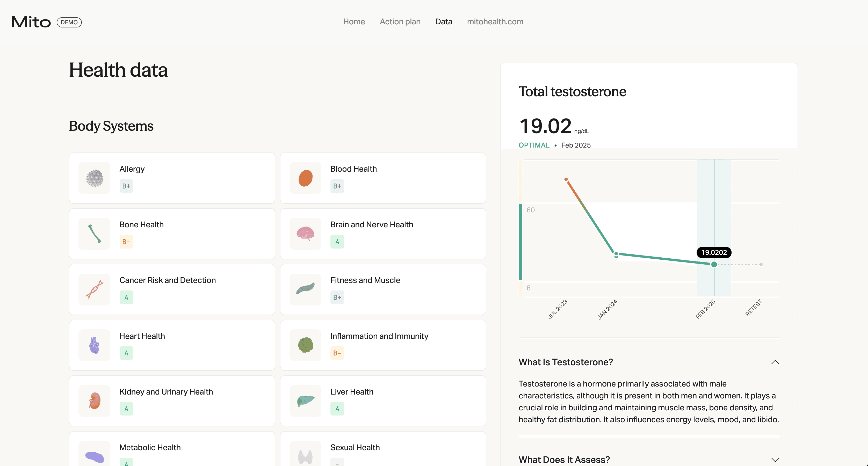The height and width of the screenshot is (466, 868).
Task: Click the pink brain icon
Action: click(305, 234)
